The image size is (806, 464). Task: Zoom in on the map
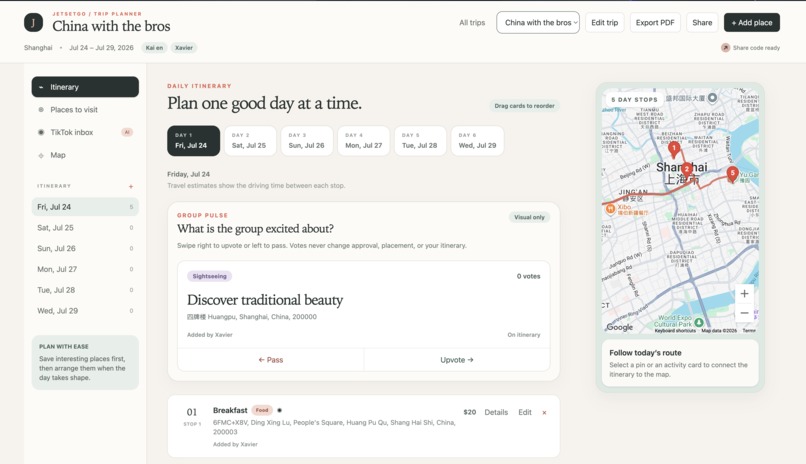[x=744, y=294]
